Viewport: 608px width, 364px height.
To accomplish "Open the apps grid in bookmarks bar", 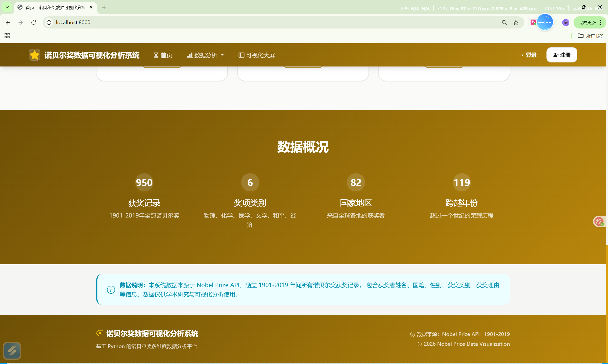I will [x=7, y=36].
